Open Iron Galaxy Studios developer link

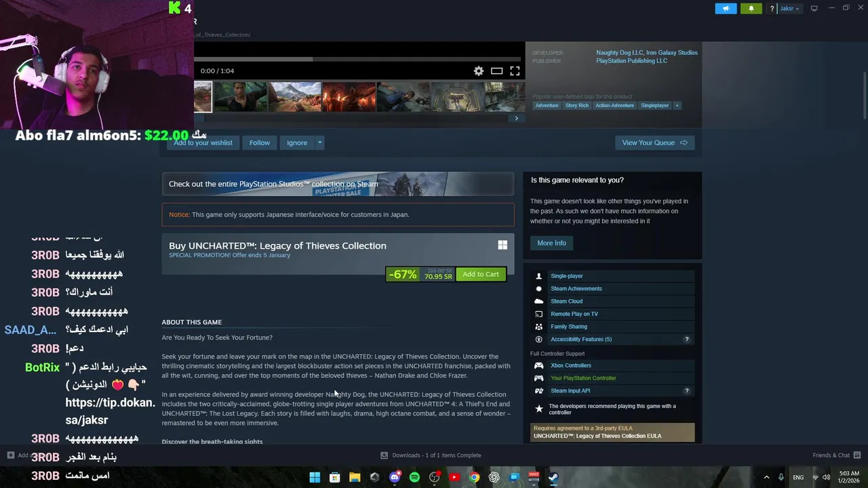672,53
